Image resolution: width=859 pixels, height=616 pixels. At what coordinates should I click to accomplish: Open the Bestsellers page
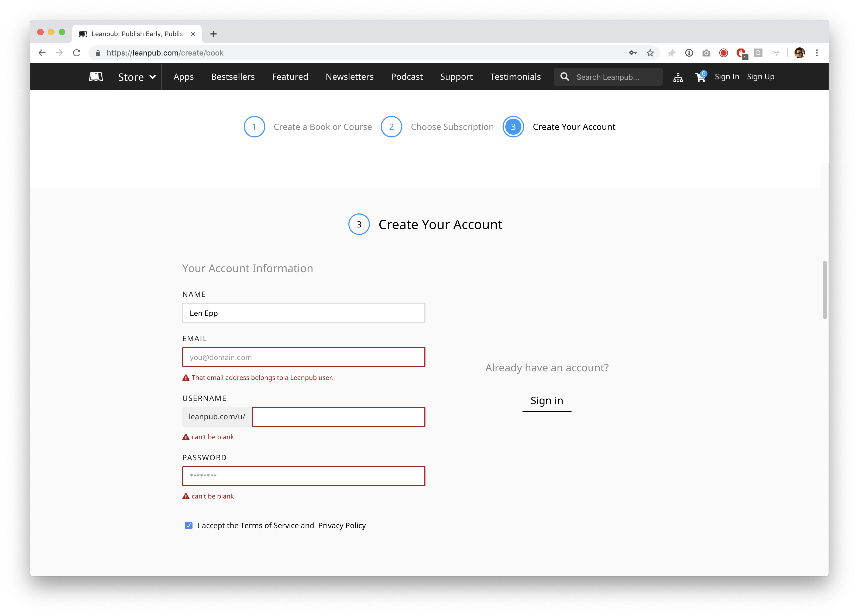pos(233,77)
